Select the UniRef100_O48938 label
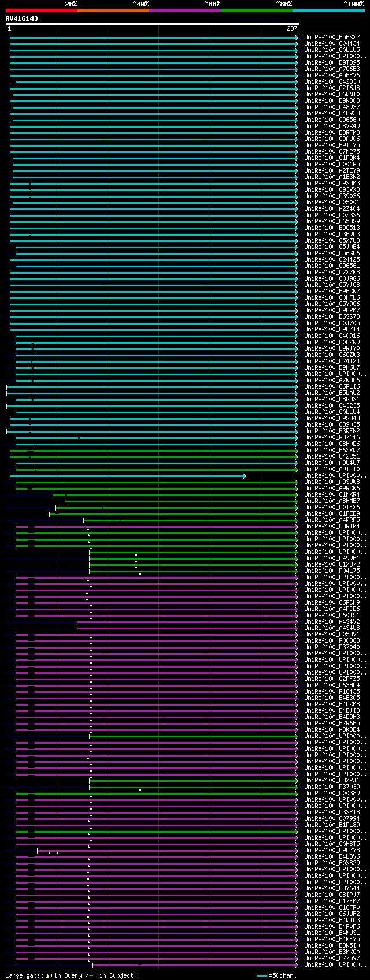The image size is (370, 980). pos(332,113)
